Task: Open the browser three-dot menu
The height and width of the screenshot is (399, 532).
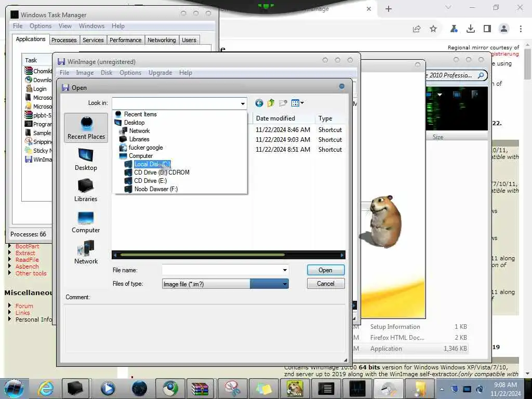Action: 521,29
